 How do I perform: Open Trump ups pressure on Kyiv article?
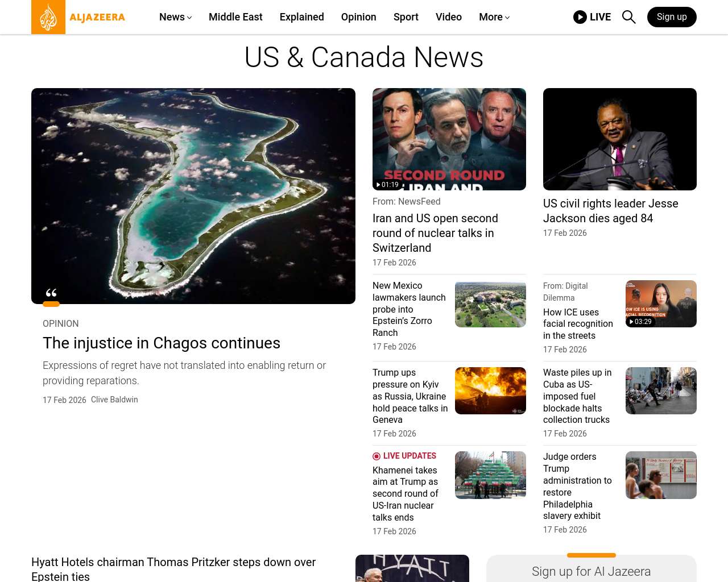tap(410, 396)
